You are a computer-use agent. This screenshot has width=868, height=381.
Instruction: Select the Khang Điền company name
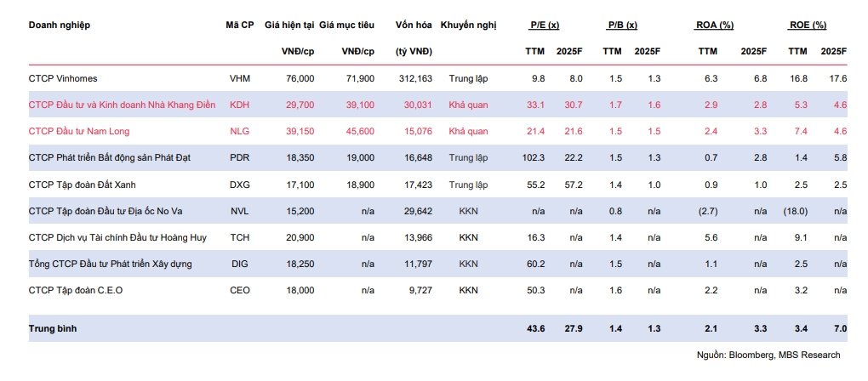123,105
